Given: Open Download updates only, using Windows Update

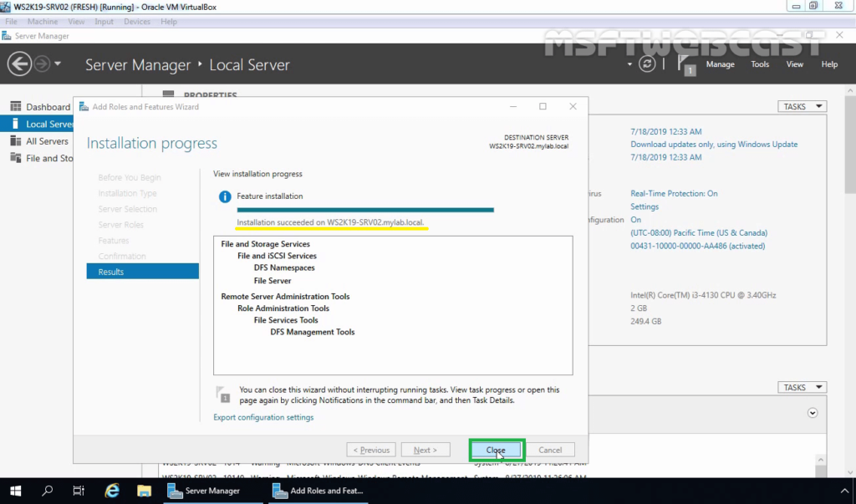Looking at the screenshot, I should [714, 144].
